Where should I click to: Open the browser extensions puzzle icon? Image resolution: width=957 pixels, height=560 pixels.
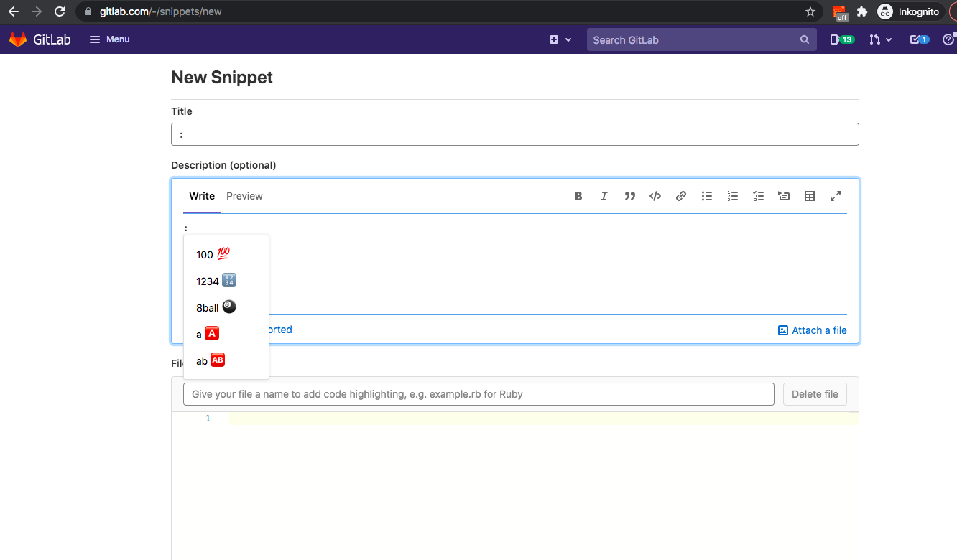coord(862,11)
